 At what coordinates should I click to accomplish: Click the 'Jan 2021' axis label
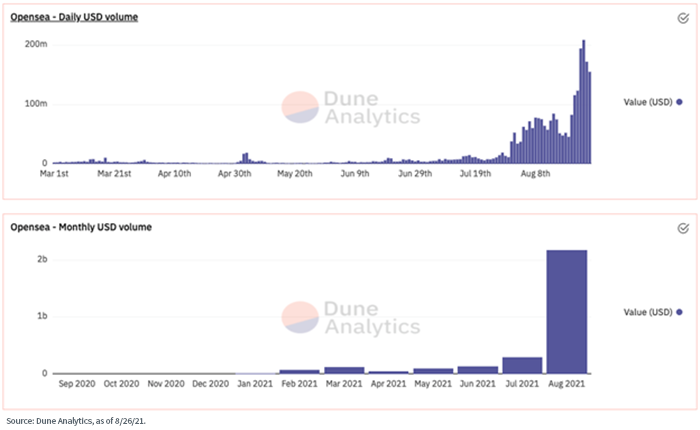coord(255,384)
